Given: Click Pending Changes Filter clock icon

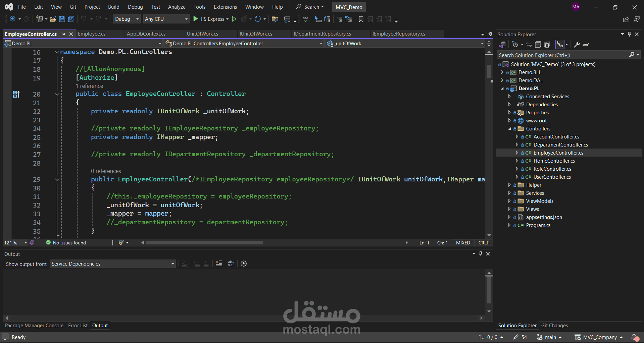Looking at the screenshot, I should [515, 45].
